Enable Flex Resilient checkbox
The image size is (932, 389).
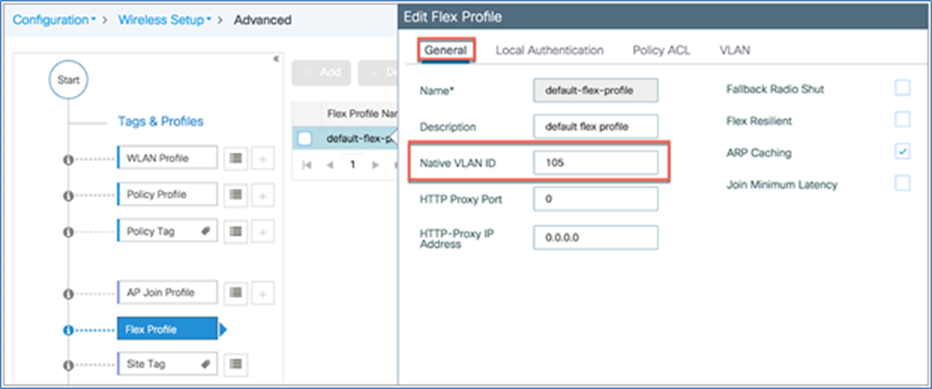pyautogui.click(x=902, y=120)
